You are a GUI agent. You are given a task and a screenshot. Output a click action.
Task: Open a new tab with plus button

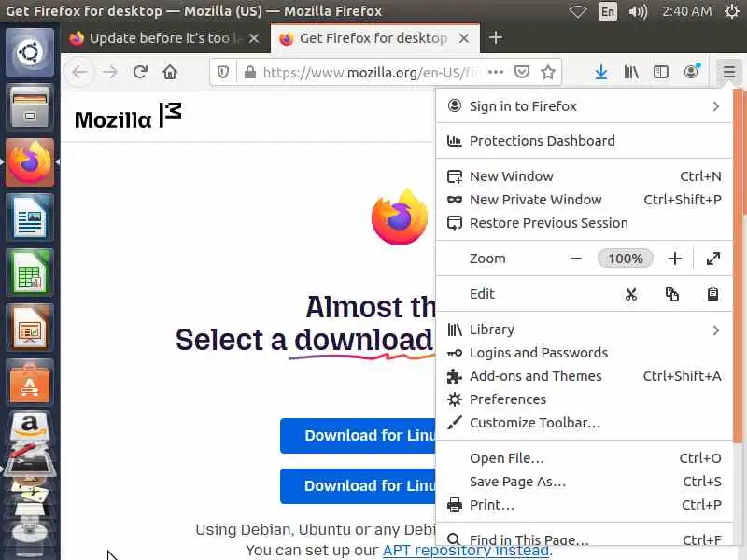(496, 37)
